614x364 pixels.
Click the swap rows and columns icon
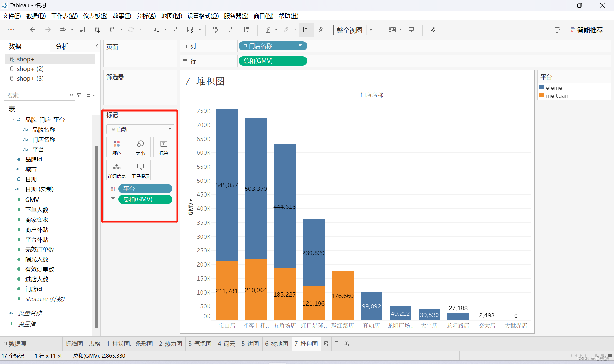point(216,30)
